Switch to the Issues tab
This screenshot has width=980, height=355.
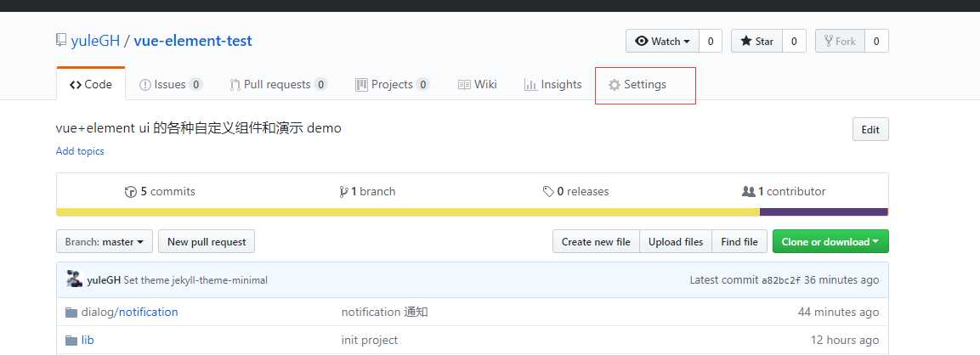(x=171, y=84)
